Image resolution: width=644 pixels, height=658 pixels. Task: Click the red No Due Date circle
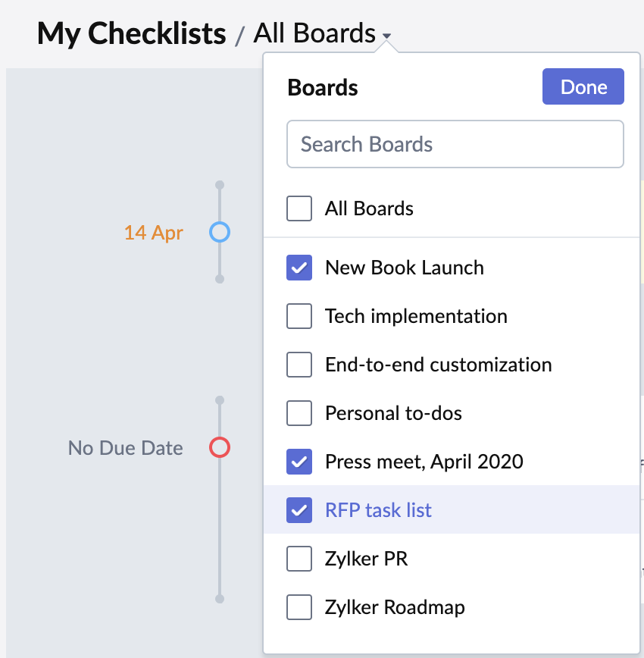(220, 447)
